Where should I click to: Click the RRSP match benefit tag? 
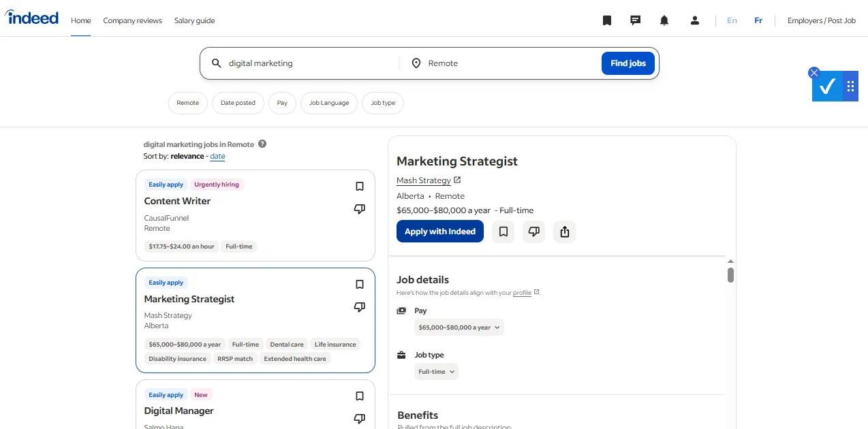click(235, 359)
